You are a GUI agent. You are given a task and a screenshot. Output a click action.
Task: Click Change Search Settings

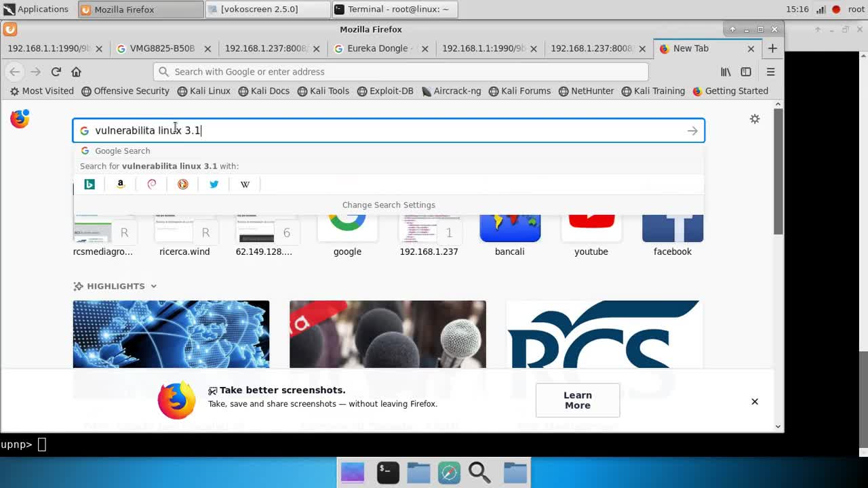(389, 205)
